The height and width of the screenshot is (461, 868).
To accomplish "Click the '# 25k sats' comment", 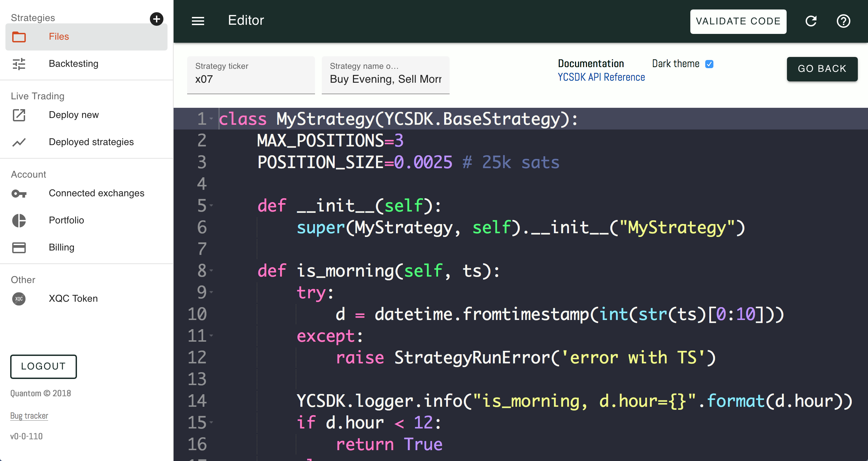I will point(511,162).
